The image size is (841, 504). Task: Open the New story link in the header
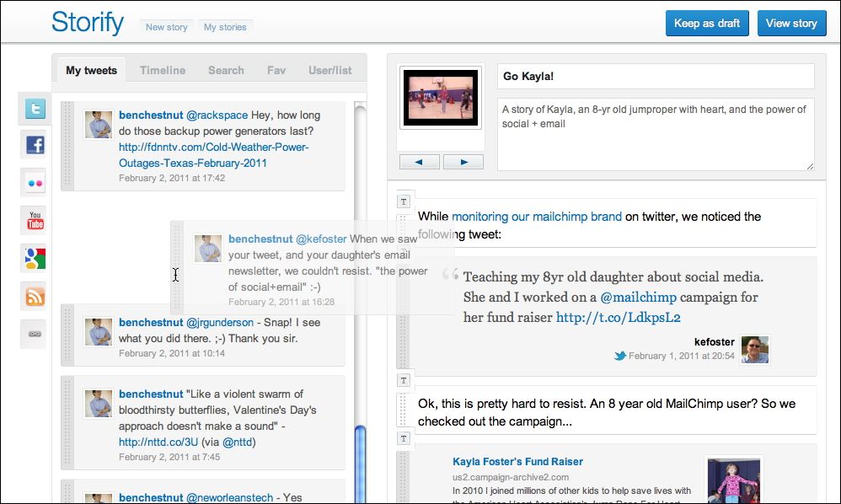(x=167, y=27)
